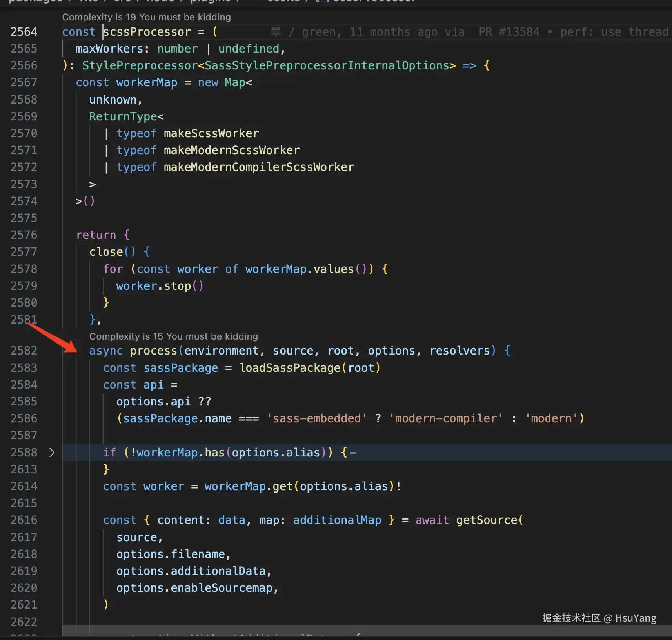Place cursor on 'scssProcessor' declaration name

[147, 32]
